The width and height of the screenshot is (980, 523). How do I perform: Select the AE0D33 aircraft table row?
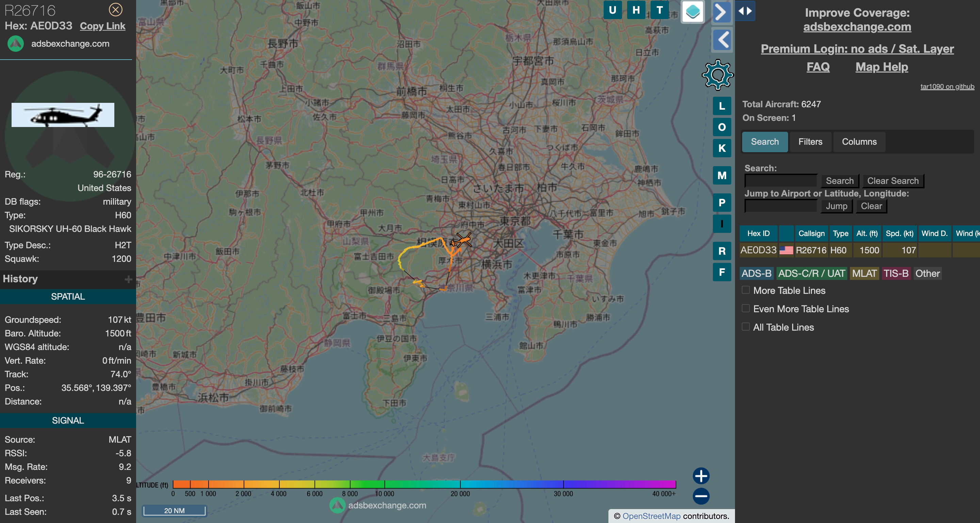tap(860, 250)
